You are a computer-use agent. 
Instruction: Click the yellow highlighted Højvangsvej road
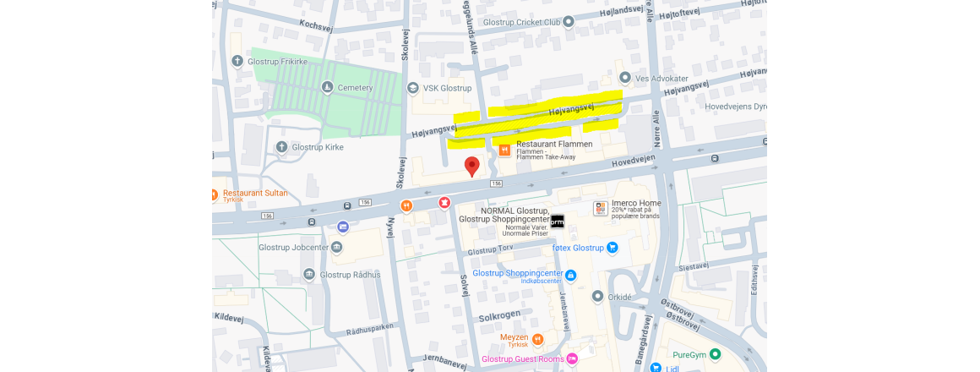tap(538, 118)
